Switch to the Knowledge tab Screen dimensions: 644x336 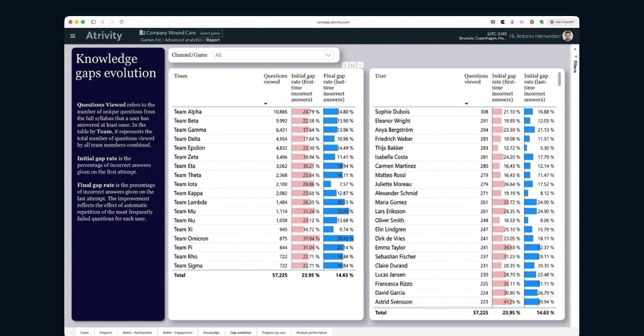coord(211,332)
